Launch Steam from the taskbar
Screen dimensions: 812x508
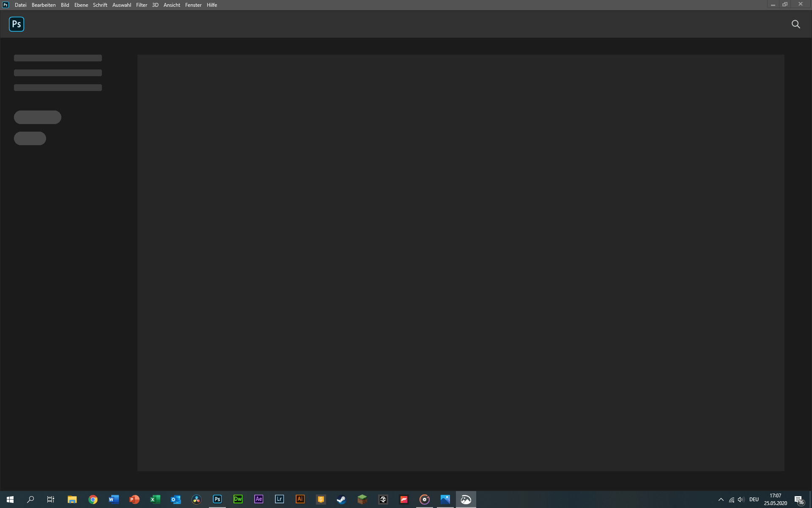(341, 500)
